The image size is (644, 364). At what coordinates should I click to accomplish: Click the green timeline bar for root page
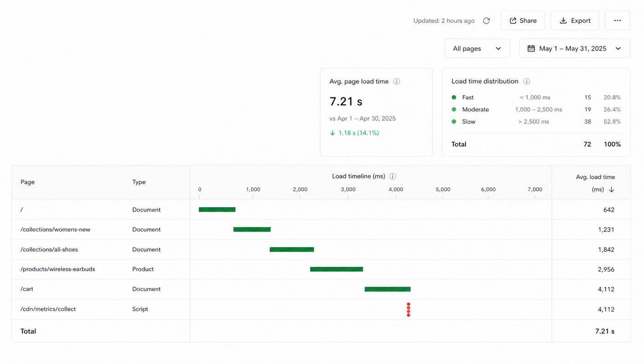pos(217,210)
